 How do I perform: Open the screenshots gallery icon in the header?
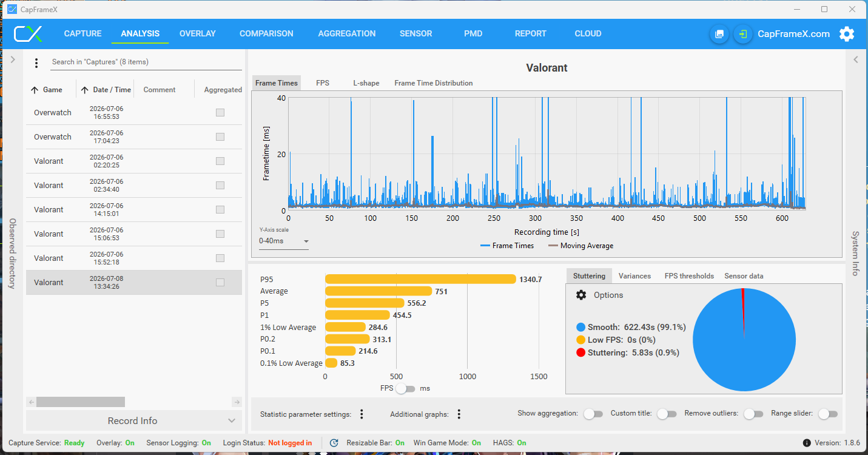[719, 34]
